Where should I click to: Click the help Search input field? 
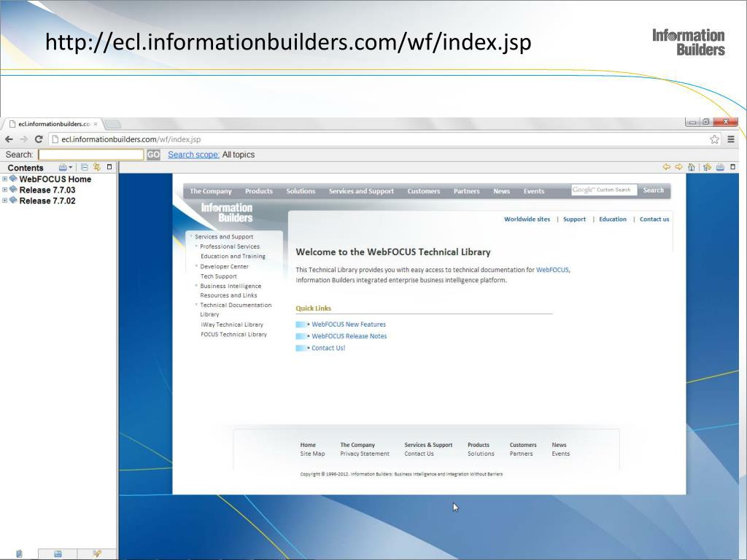point(90,155)
